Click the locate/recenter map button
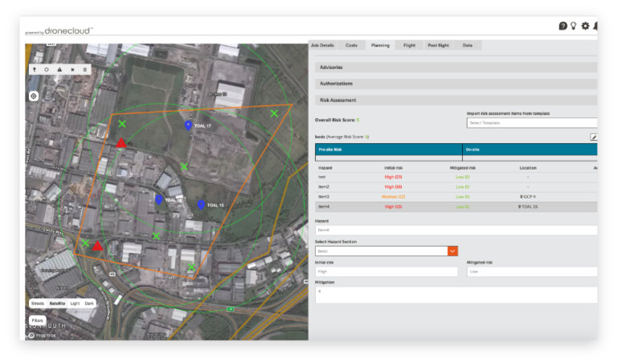617x364 pixels. (x=34, y=96)
